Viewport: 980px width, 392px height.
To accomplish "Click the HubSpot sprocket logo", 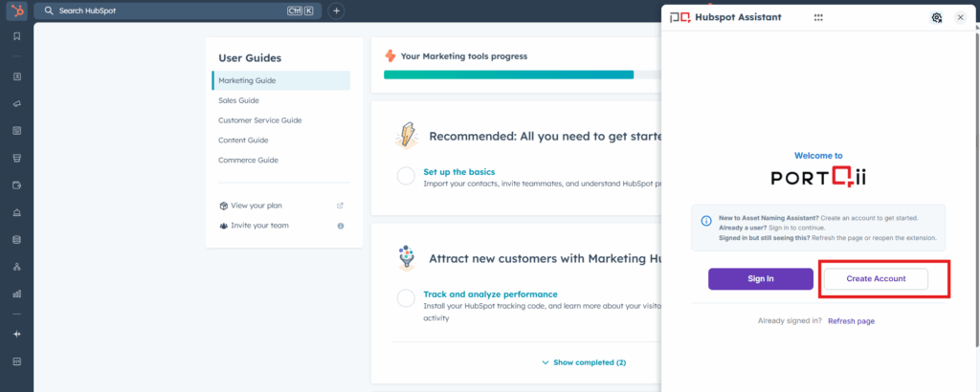I will [x=16, y=11].
